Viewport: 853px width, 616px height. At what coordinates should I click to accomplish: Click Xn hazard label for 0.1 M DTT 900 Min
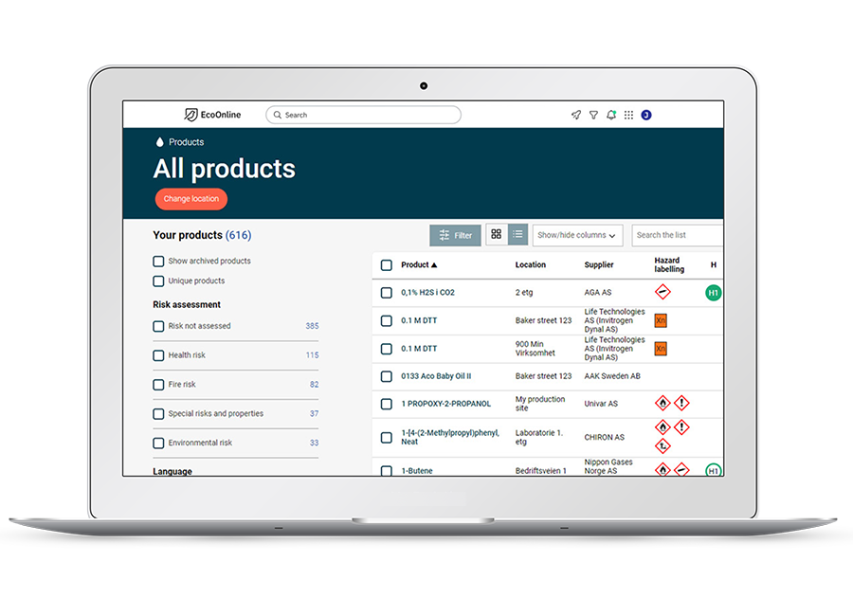point(661,348)
